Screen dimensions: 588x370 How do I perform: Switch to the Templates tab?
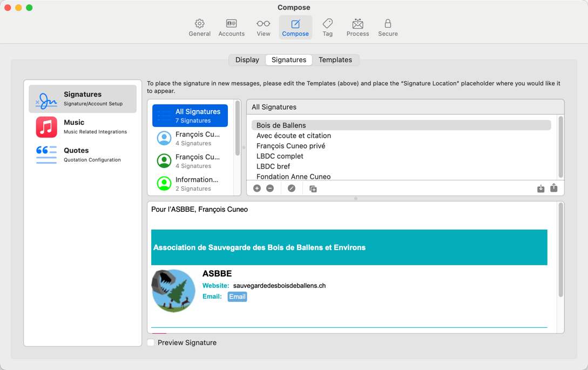[335, 60]
